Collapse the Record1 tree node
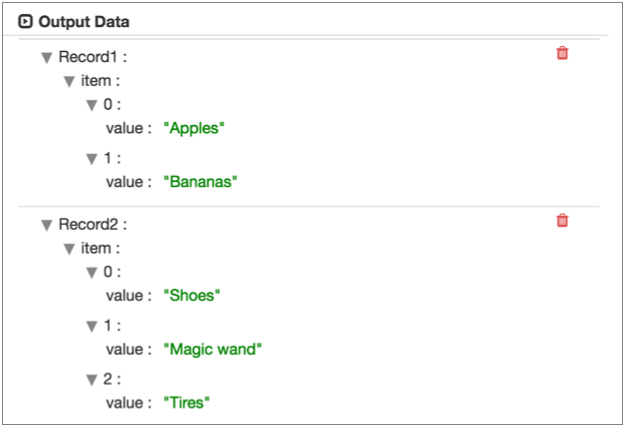 point(46,58)
